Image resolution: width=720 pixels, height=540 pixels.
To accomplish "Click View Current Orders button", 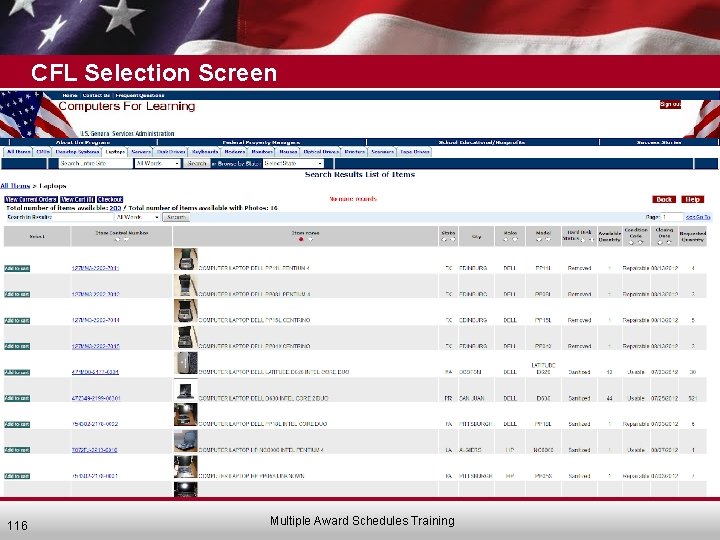I will coord(31,199).
